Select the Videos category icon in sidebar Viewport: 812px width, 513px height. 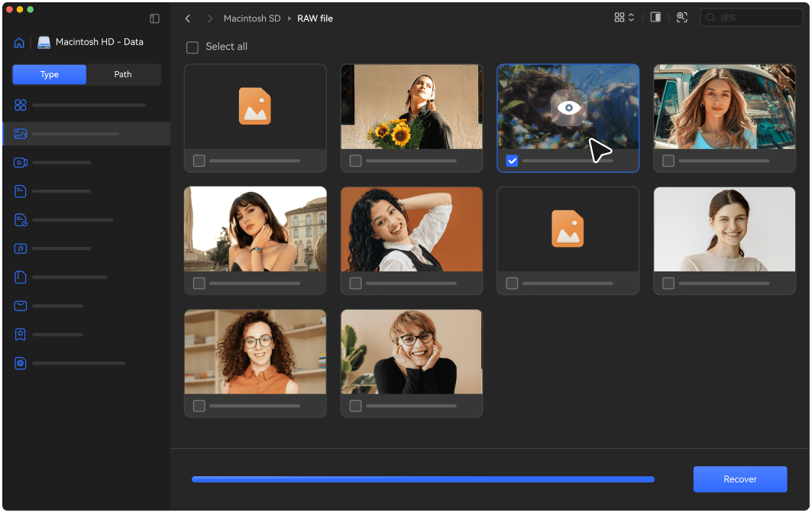tap(21, 163)
